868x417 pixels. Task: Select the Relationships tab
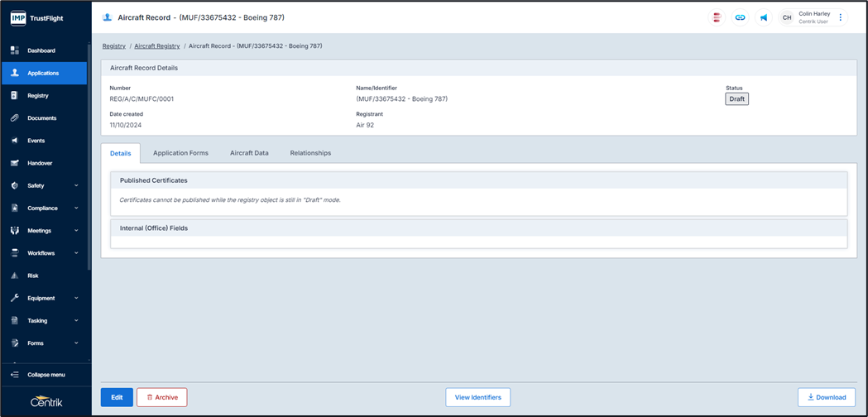pos(310,153)
